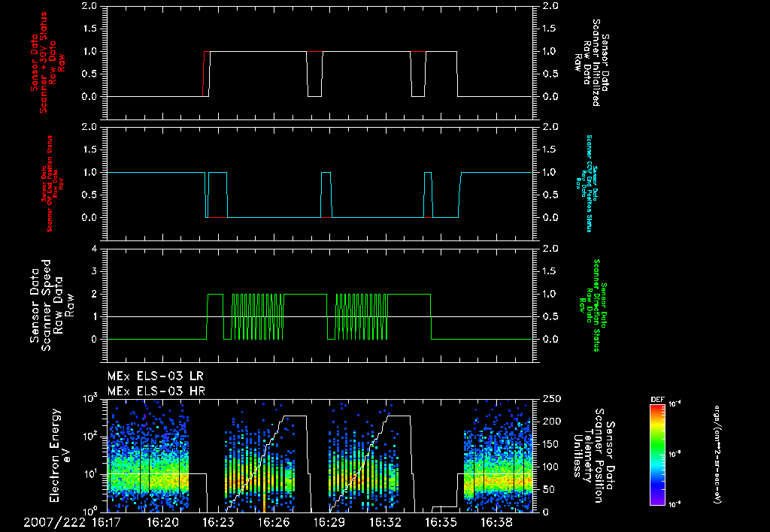This screenshot has width=770, height=532.
Task: Click the "16:38" time axis label
Action: 496,523
